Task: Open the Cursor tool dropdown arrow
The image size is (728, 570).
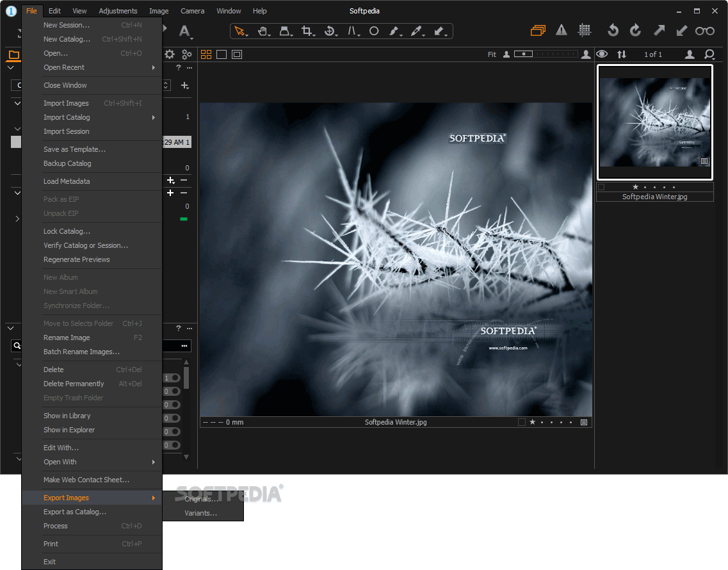Action: [x=247, y=35]
